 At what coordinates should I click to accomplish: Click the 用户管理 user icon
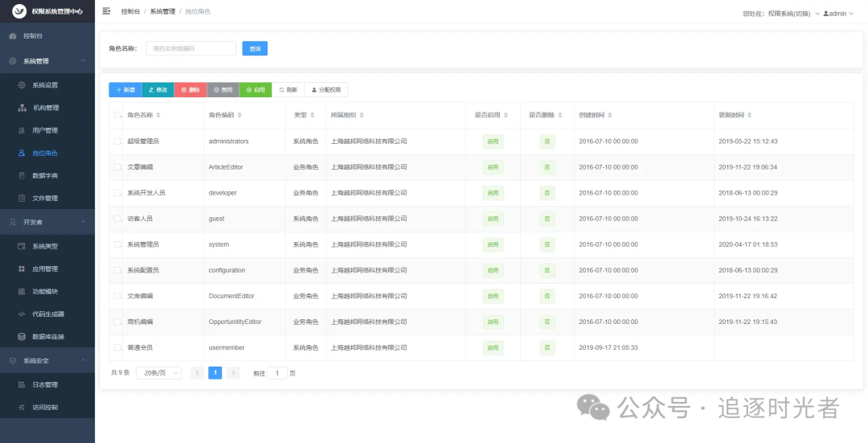tap(22, 131)
